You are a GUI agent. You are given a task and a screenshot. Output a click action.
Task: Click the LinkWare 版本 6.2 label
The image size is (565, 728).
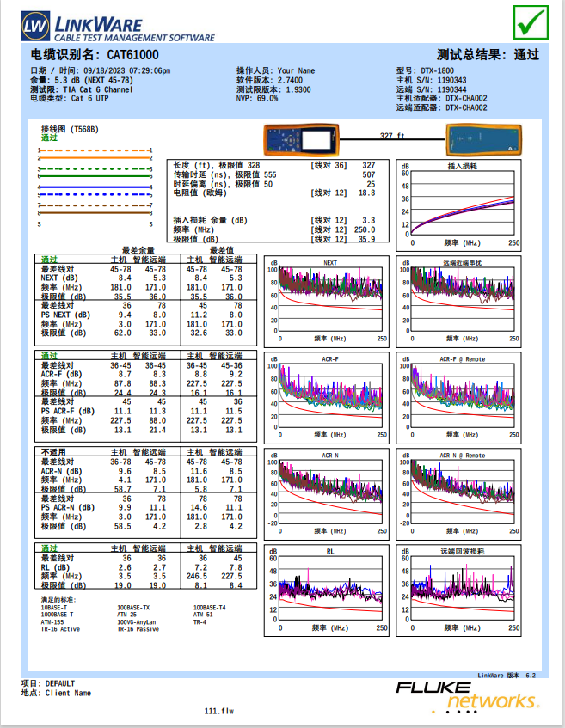[x=507, y=676]
